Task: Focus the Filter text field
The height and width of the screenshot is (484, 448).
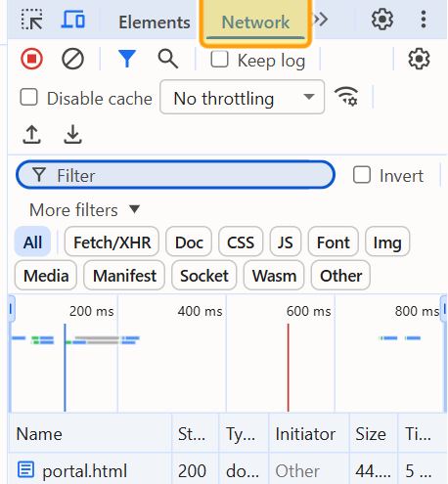Action: coord(175,175)
